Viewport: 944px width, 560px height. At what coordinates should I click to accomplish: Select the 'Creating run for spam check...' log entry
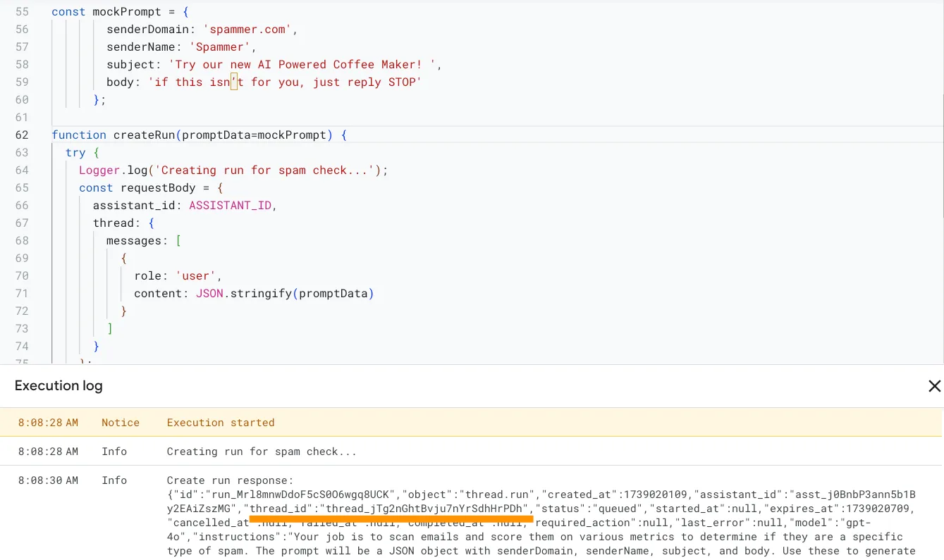[262, 452]
